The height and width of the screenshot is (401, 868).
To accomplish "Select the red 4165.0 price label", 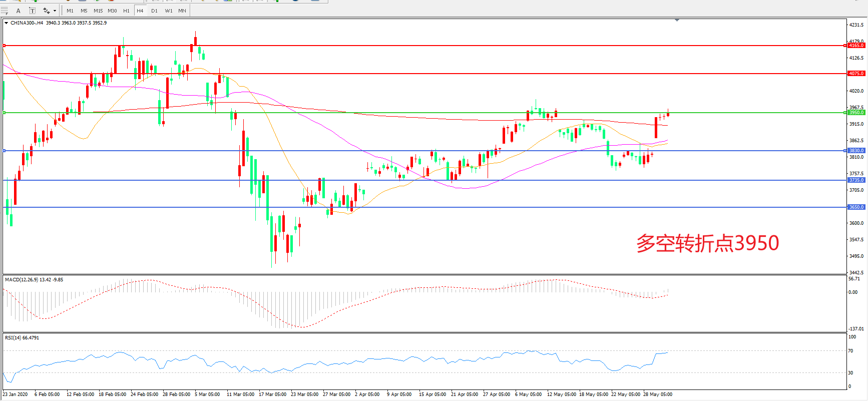I will click(x=856, y=46).
